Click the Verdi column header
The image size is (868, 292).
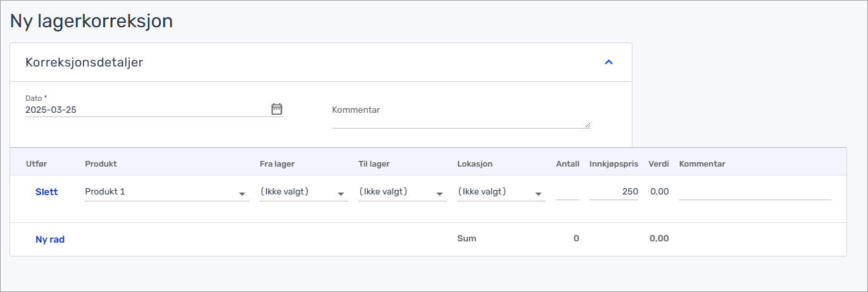[x=659, y=164]
